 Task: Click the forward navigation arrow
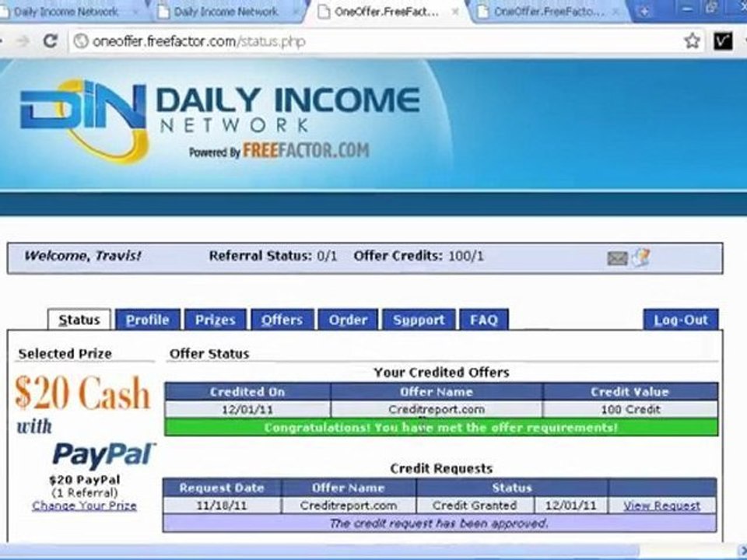(x=23, y=41)
